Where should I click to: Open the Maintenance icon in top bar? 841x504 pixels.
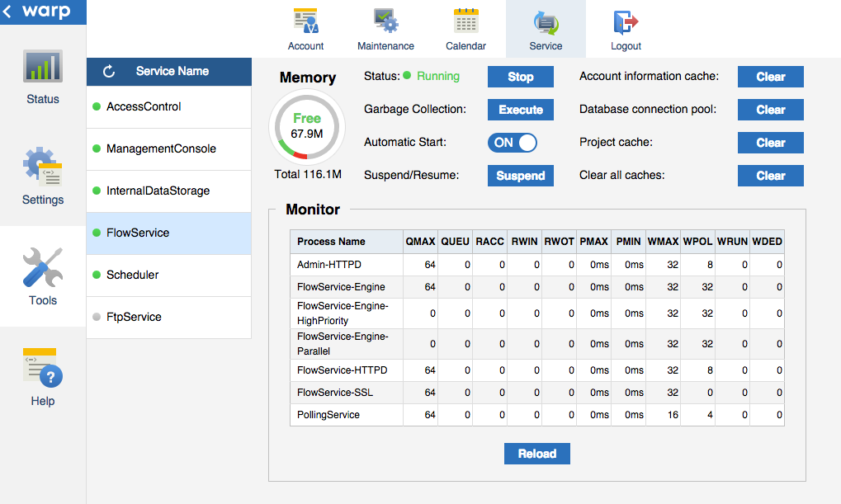coord(385,21)
